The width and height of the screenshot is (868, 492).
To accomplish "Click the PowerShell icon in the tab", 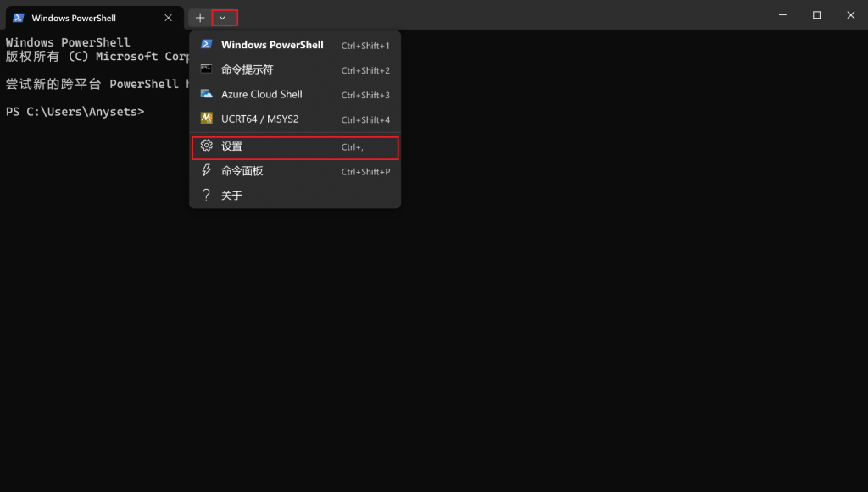I will coord(18,18).
